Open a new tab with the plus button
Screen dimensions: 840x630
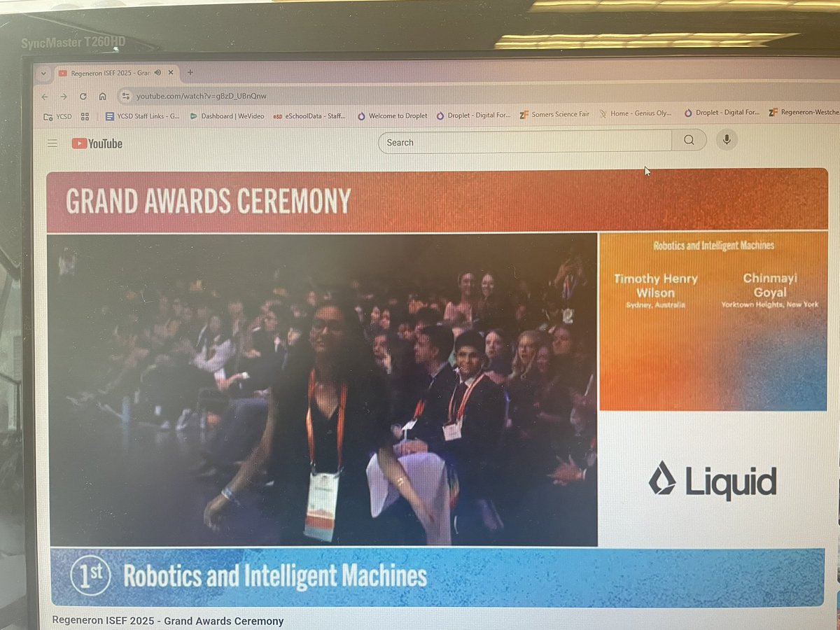pos(190,73)
